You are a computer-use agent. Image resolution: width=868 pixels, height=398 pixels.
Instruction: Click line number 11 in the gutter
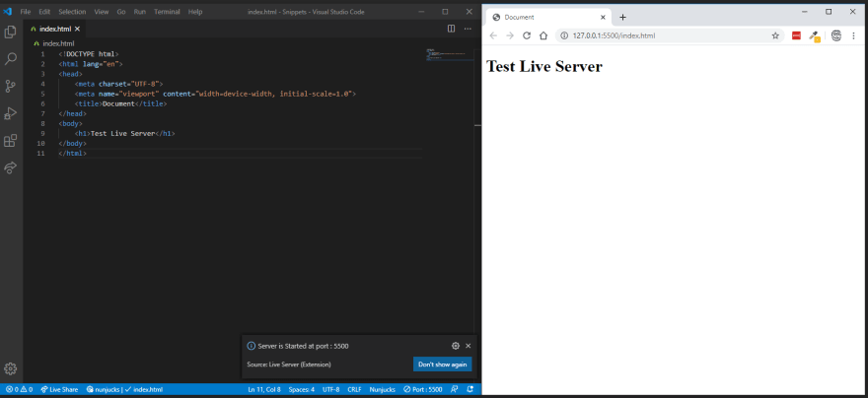41,154
